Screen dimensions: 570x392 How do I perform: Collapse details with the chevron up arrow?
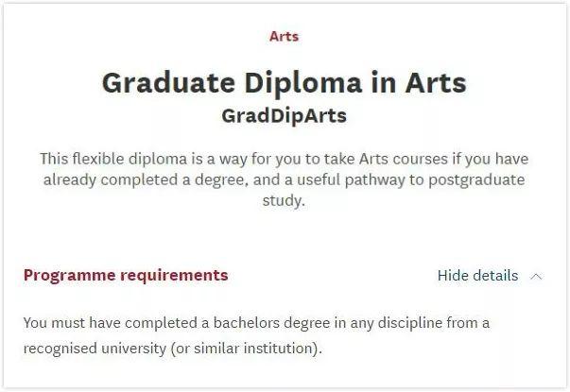(537, 277)
